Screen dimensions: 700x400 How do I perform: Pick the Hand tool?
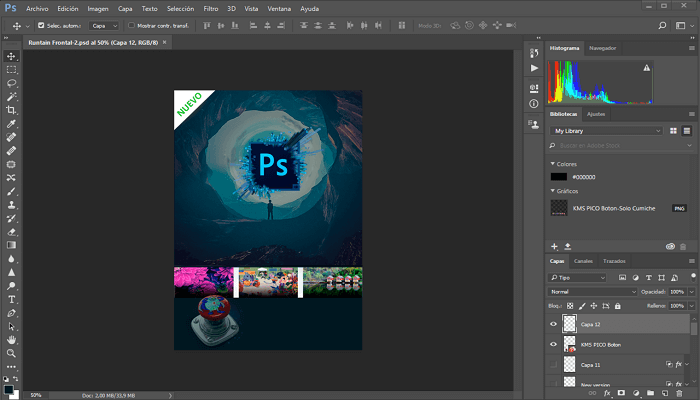[x=12, y=339]
